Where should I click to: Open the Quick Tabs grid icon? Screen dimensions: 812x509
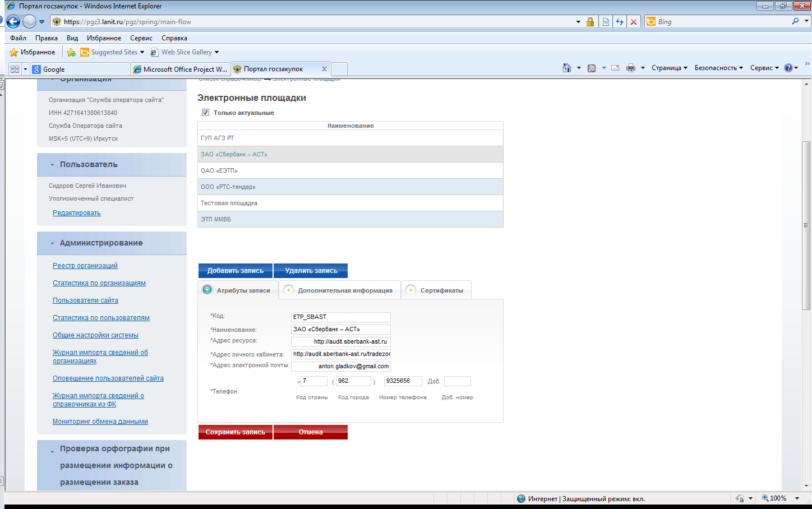[15, 69]
